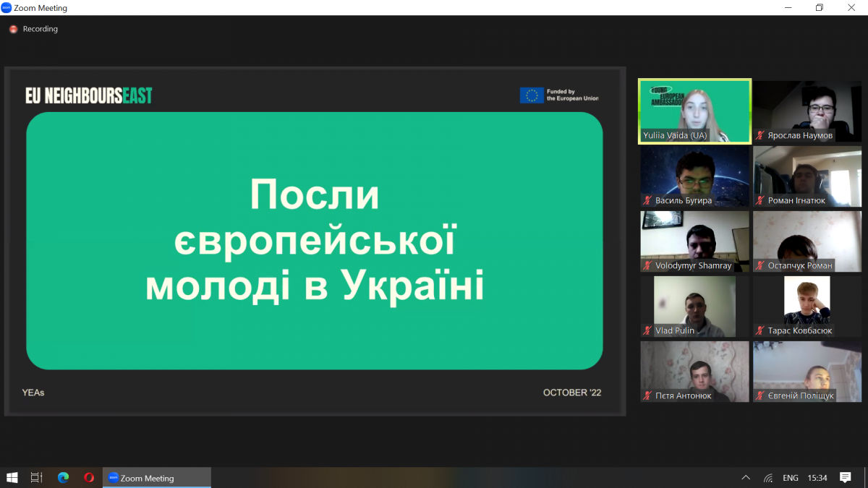Open the Windows Start menu

12,478
